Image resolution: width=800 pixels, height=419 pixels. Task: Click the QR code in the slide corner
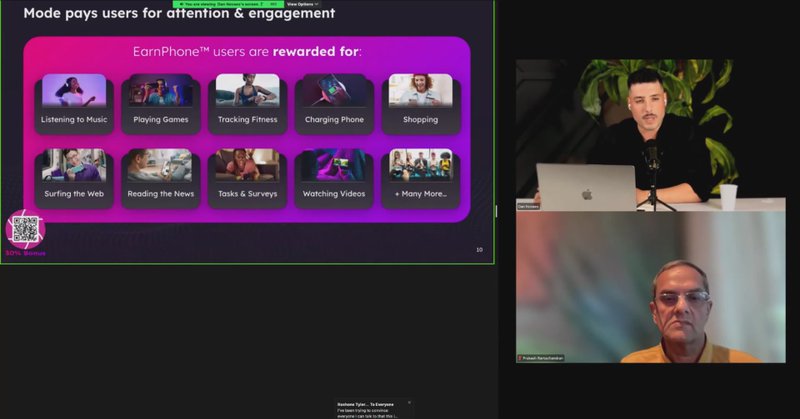[26, 229]
